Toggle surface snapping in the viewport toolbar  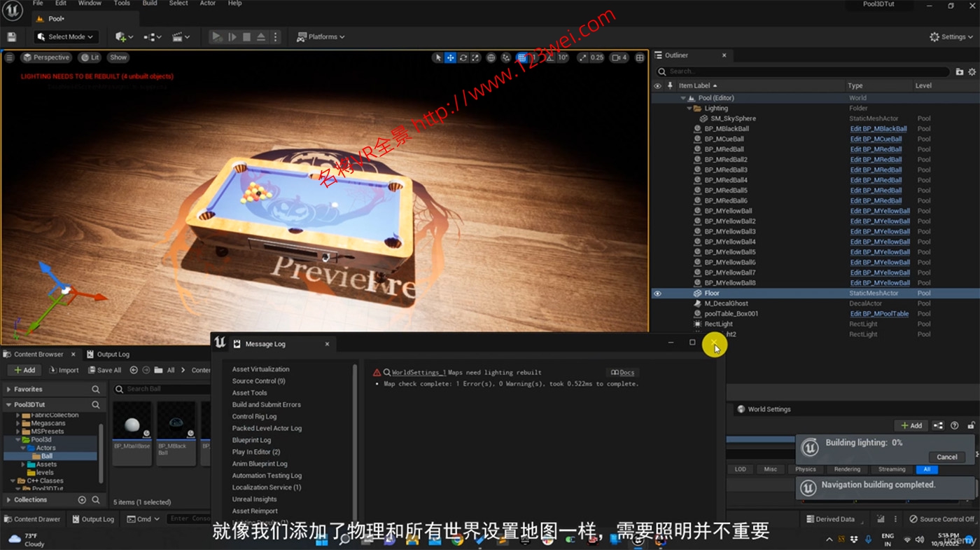point(507,57)
